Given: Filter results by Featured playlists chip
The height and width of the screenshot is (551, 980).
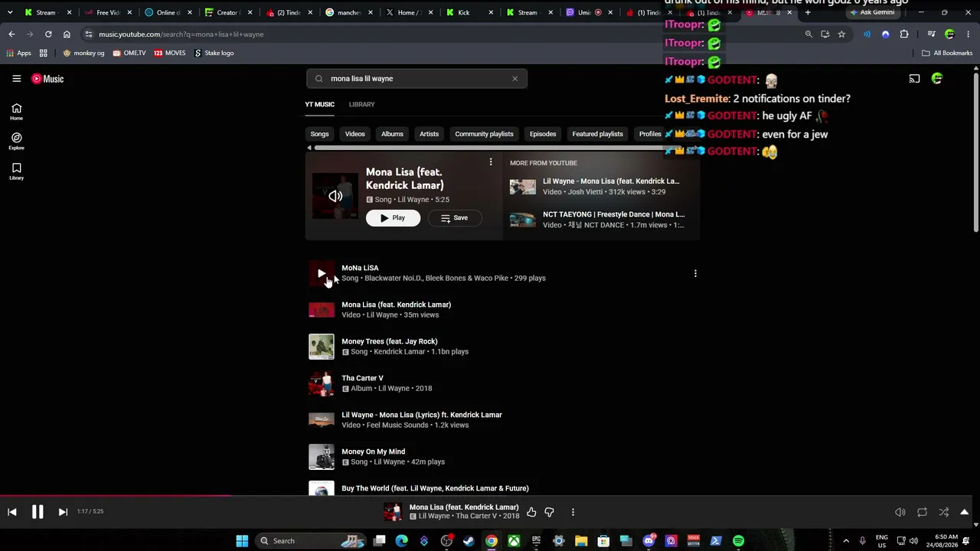Looking at the screenshot, I should point(597,134).
